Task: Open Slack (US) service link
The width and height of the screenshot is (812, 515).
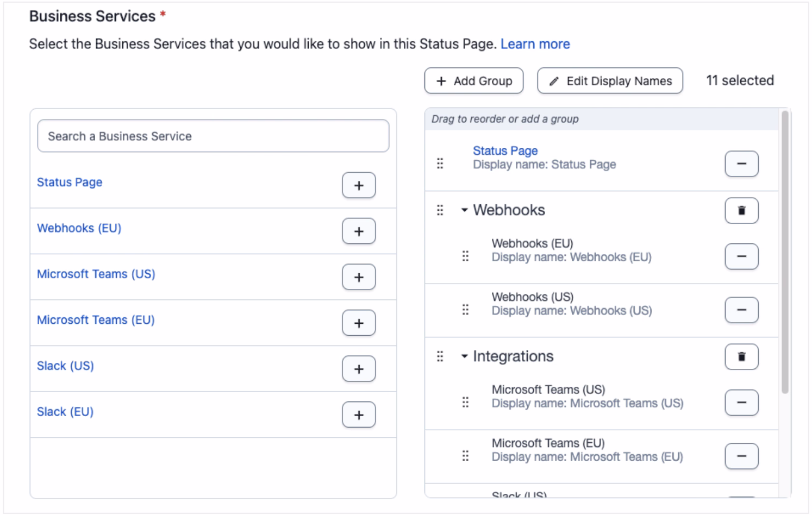Action: [65, 366]
